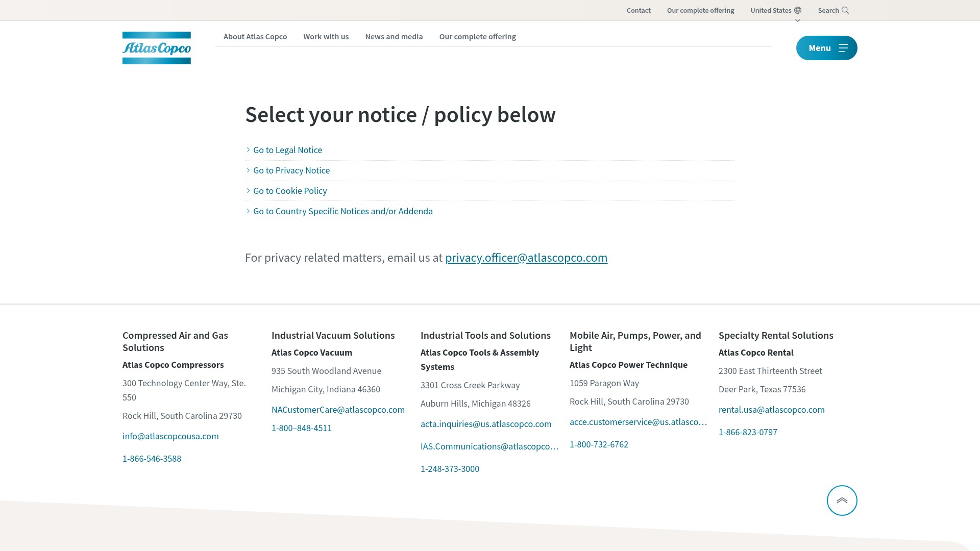Click the Atlas Copco logo
Screen dimensions: 980x551
coord(157,48)
